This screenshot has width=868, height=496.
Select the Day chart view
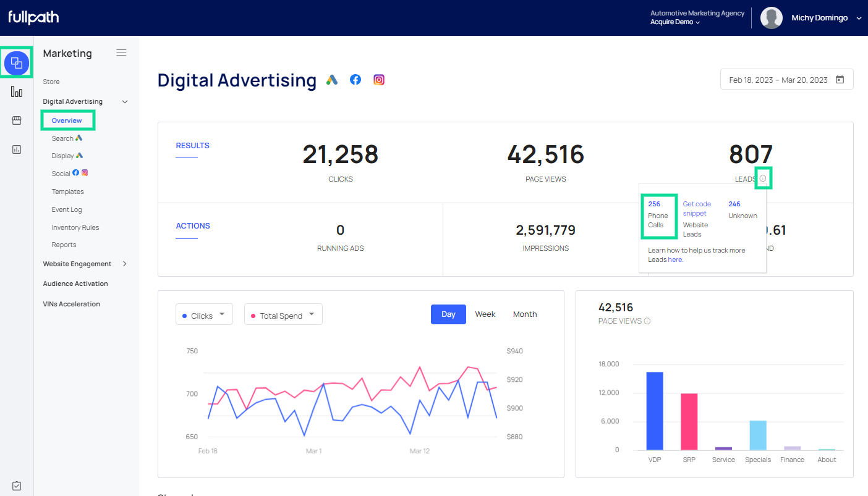pos(448,314)
